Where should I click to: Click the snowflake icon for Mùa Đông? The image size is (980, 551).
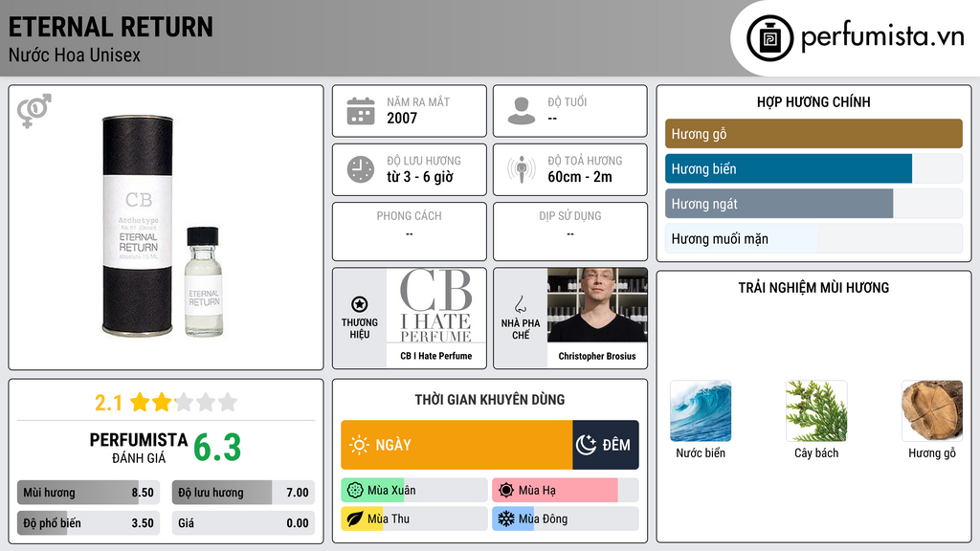(506, 518)
